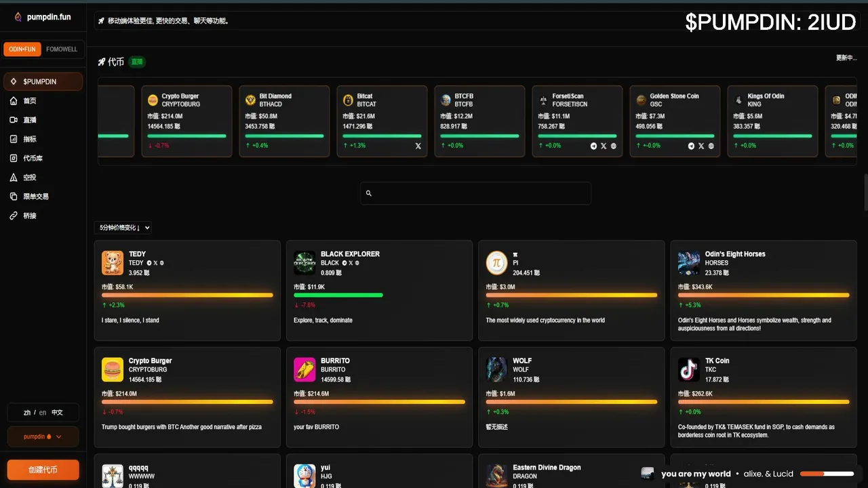
Task: Open Crypto Burger ticker card title
Action: coord(180,96)
